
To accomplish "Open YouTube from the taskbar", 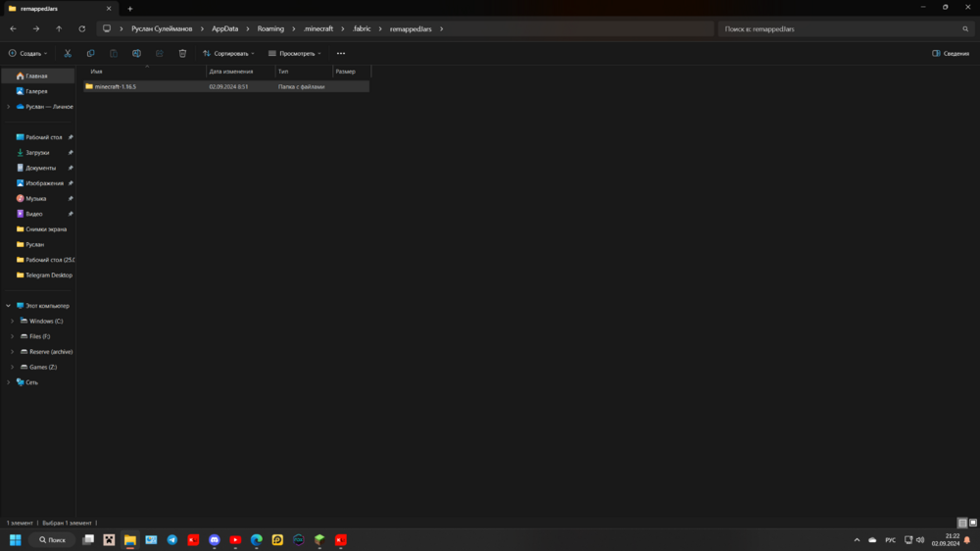I will tap(235, 540).
